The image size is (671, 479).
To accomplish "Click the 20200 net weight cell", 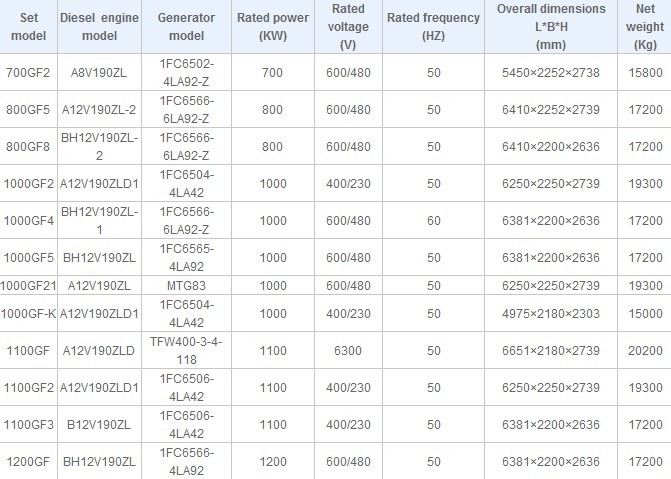I will click(x=642, y=350).
